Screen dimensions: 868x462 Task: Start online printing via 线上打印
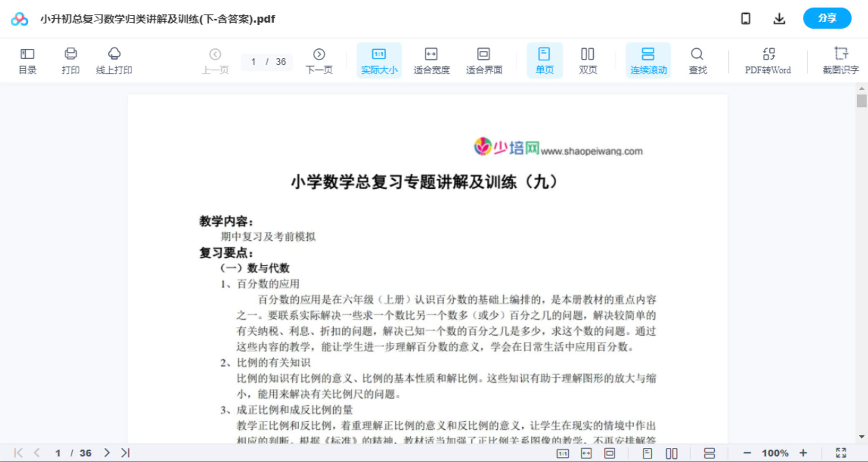114,60
